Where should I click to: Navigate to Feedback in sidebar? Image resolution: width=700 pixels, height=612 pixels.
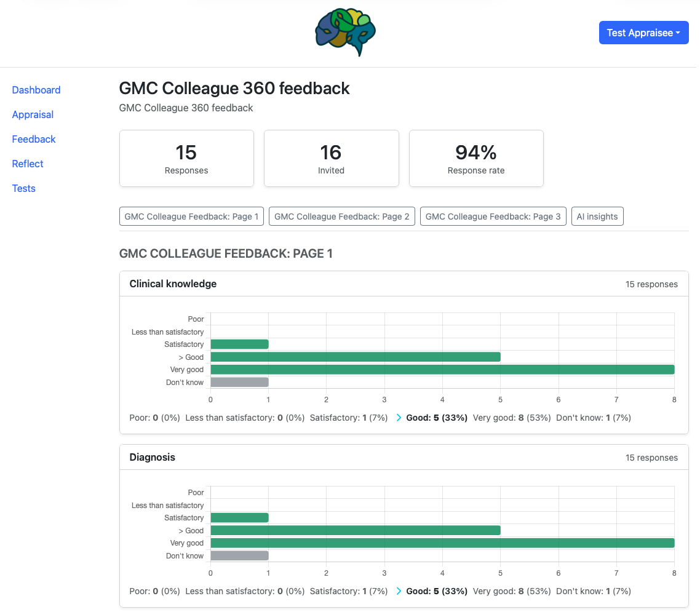(34, 139)
